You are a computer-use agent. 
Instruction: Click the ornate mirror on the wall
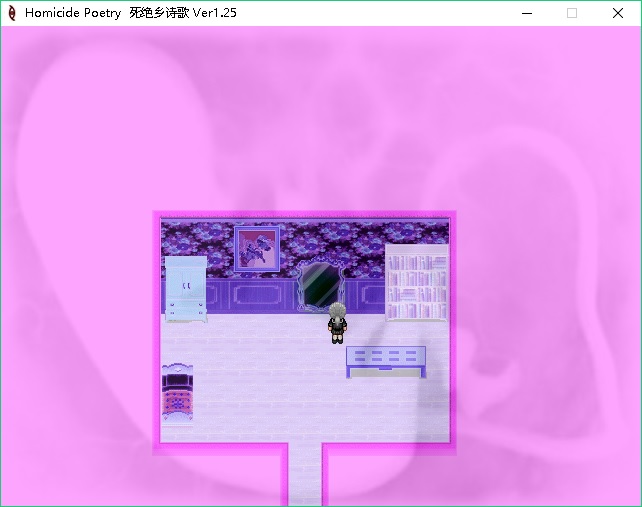point(321,286)
